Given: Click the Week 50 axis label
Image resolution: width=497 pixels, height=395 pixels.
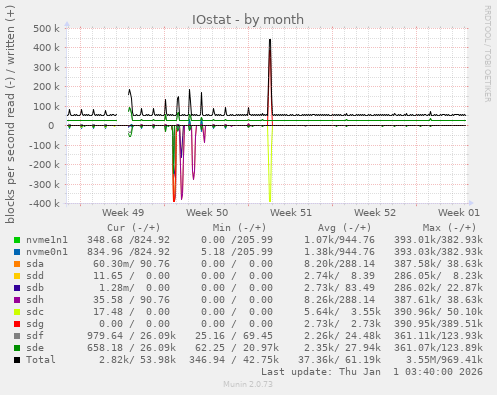Looking at the screenshot, I should coord(207,213).
